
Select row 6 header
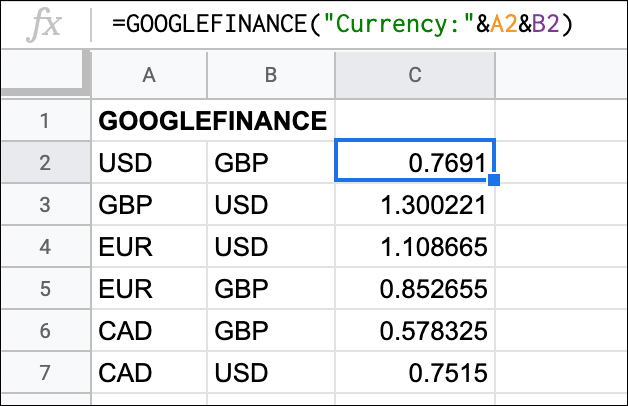tap(45, 330)
